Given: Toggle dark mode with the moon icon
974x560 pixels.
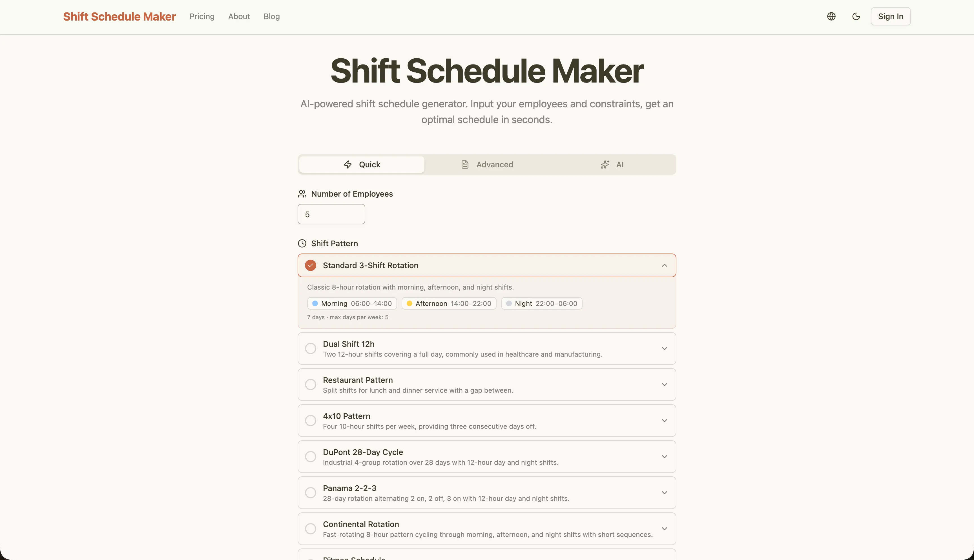Looking at the screenshot, I should (x=856, y=16).
